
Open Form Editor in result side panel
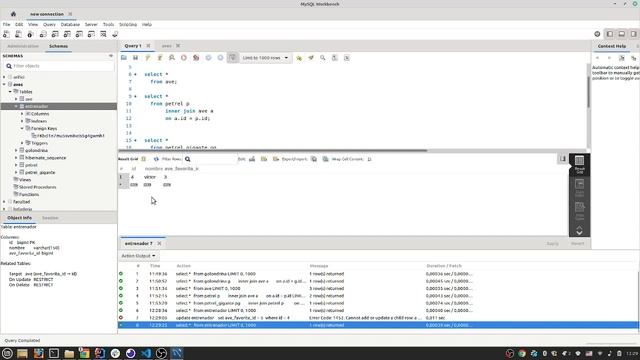[x=579, y=188]
